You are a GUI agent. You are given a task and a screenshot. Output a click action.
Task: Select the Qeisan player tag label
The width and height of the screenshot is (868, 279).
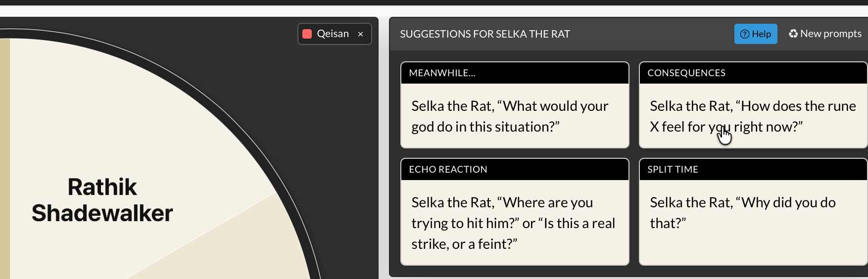(x=333, y=34)
